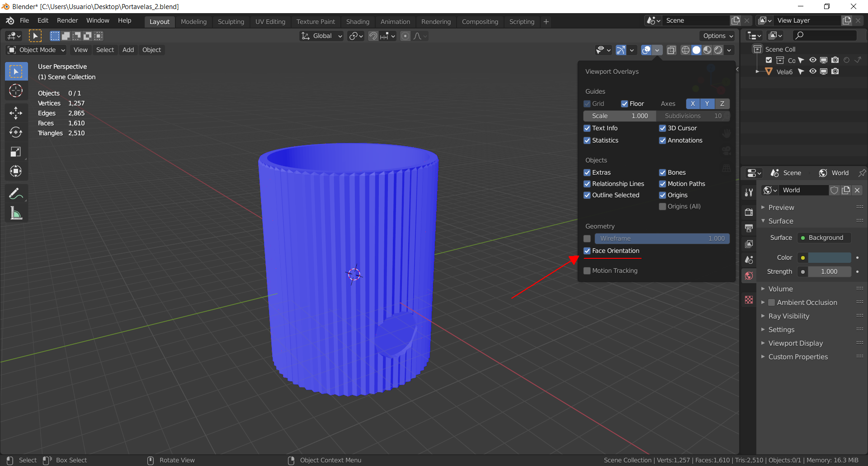
Task: Toggle the Z axis overlay button
Action: coord(722,104)
